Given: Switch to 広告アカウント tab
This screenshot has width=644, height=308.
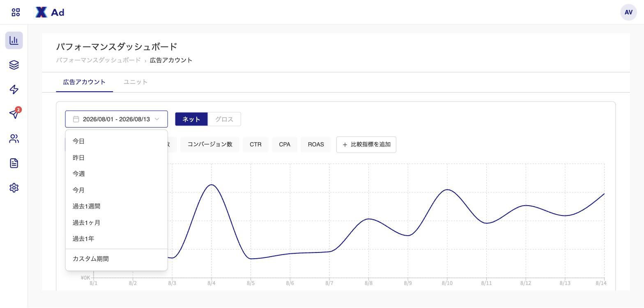Looking at the screenshot, I should pos(84,82).
